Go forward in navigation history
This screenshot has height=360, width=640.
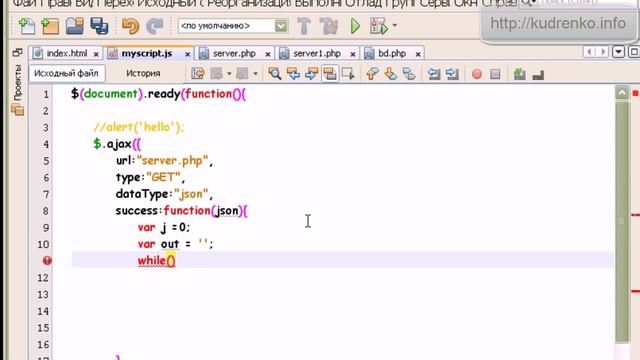tap(242, 74)
